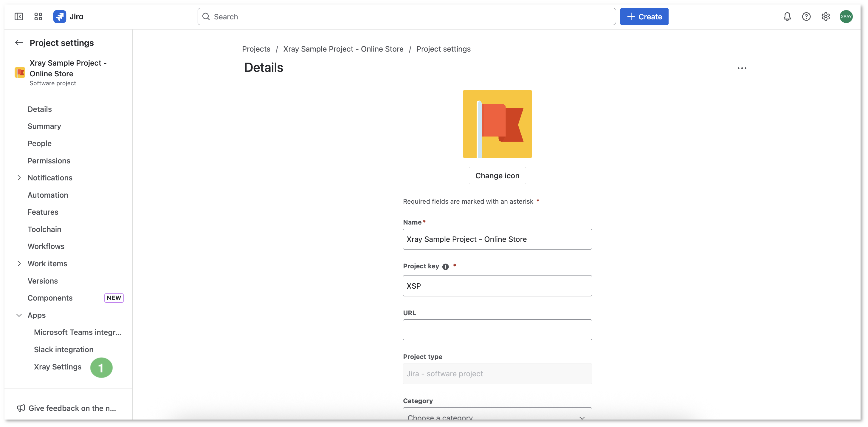Open Permissions settings
Viewport: 868px width, 427px height.
tap(49, 160)
